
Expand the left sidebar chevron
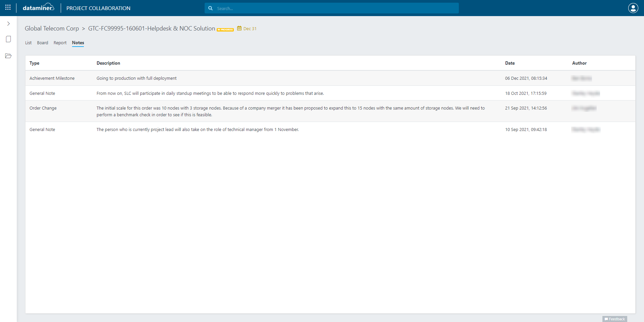(x=8, y=24)
